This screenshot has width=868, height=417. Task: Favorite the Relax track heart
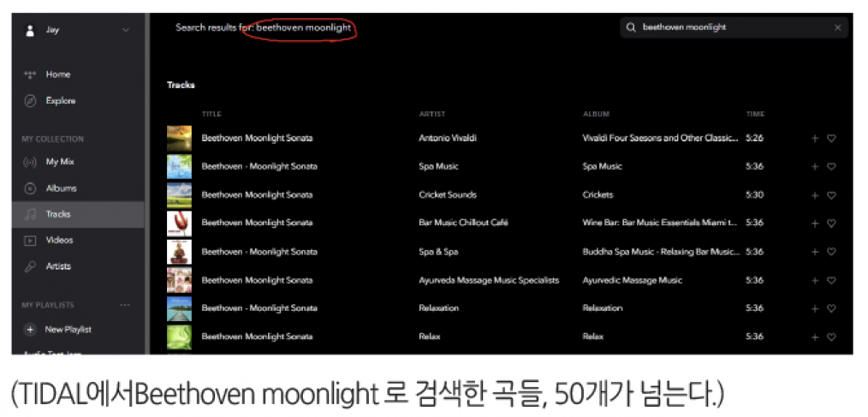tap(831, 337)
